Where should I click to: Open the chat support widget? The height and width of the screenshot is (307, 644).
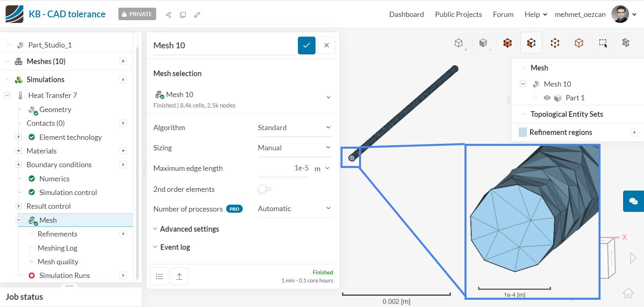[x=633, y=201]
